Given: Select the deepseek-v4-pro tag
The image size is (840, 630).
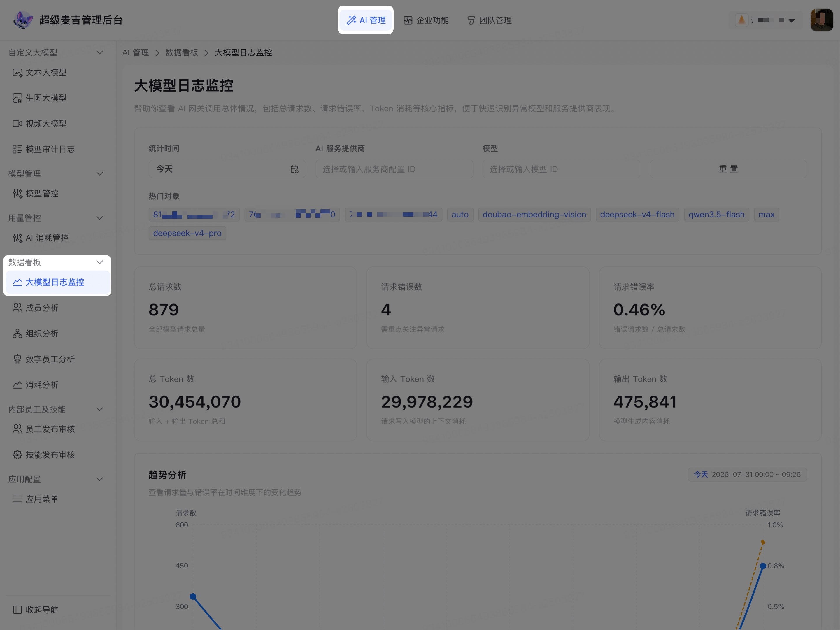Looking at the screenshot, I should pos(187,234).
